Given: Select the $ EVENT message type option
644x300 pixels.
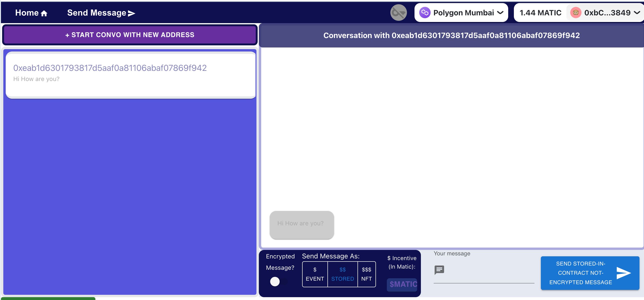Looking at the screenshot, I should (315, 274).
